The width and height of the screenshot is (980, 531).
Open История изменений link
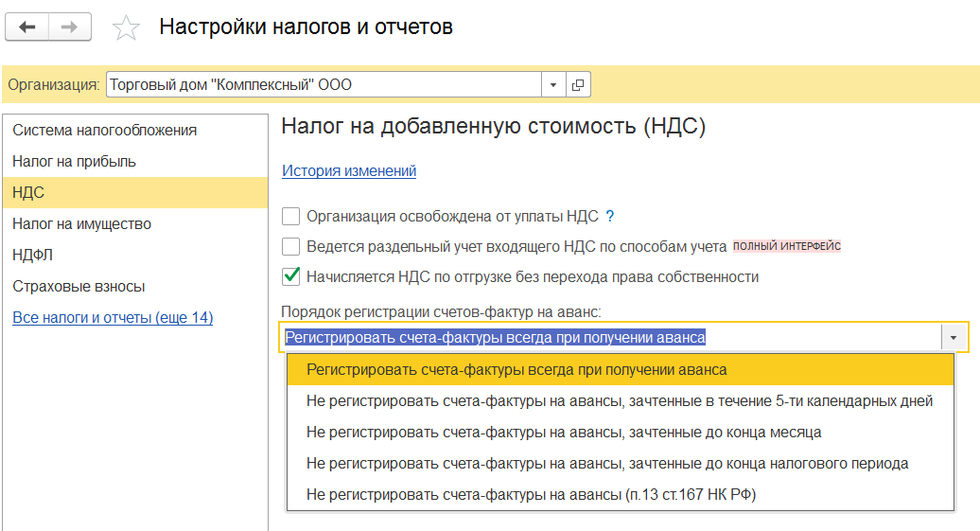coord(349,171)
